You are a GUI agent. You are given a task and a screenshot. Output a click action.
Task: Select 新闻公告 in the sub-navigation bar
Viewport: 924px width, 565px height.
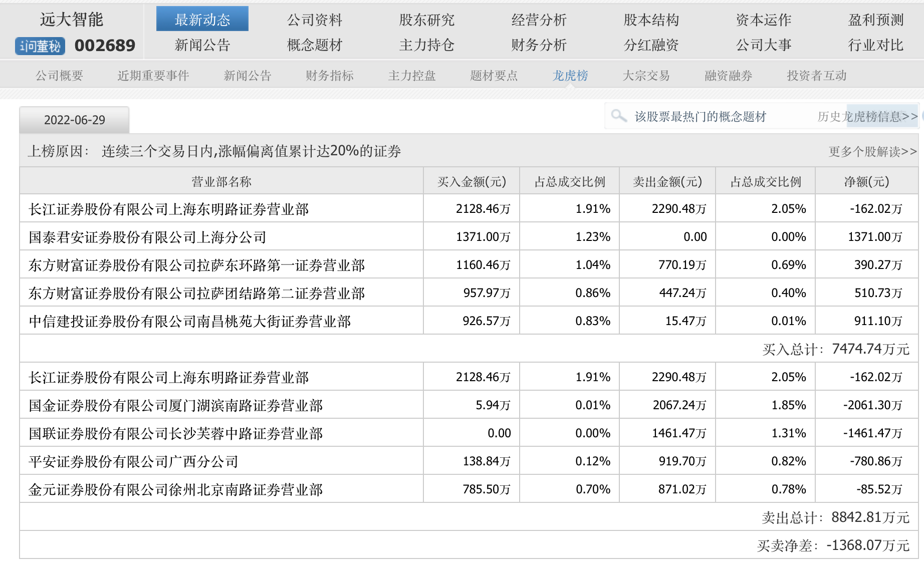(248, 76)
